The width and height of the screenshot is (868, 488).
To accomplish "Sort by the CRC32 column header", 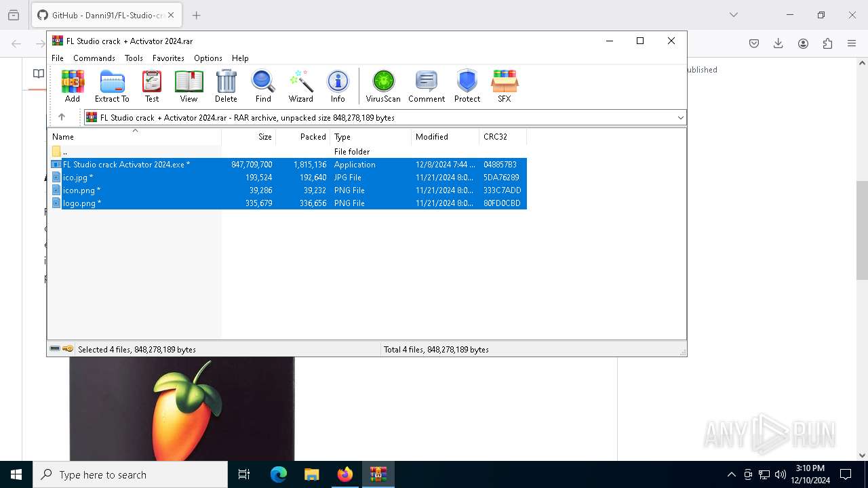I will click(x=502, y=137).
